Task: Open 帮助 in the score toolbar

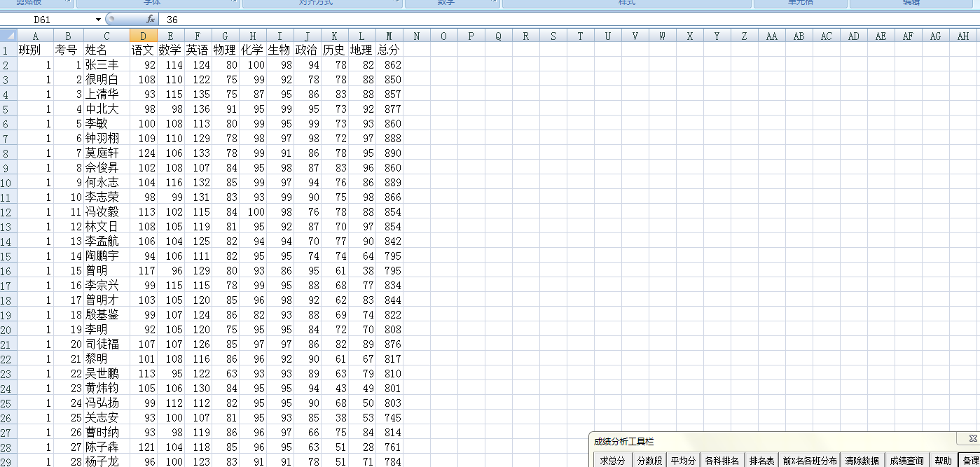Action: [x=943, y=461]
